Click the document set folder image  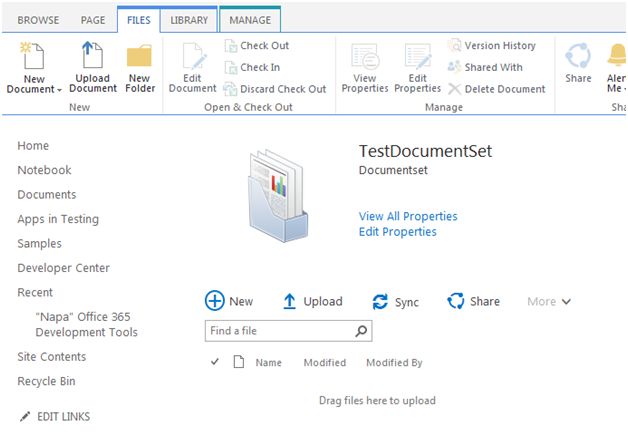pyautogui.click(x=278, y=196)
